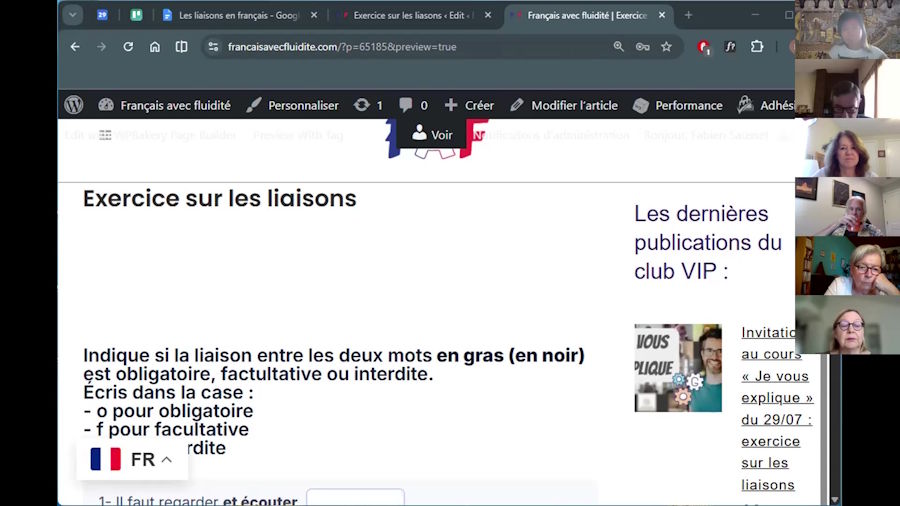Switch to Les liaisons en français tab
Image resolution: width=900 pixels, height=506 pixels.
click(239, 15)
